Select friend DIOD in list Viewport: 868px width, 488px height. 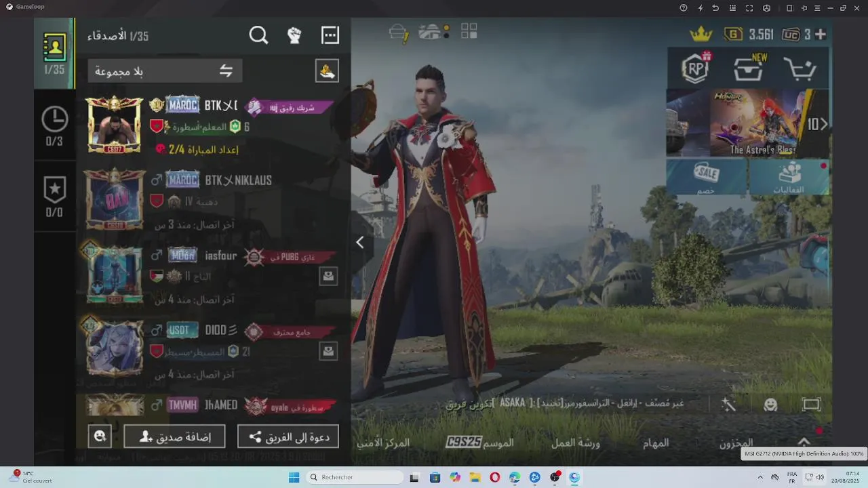[214, 350]
